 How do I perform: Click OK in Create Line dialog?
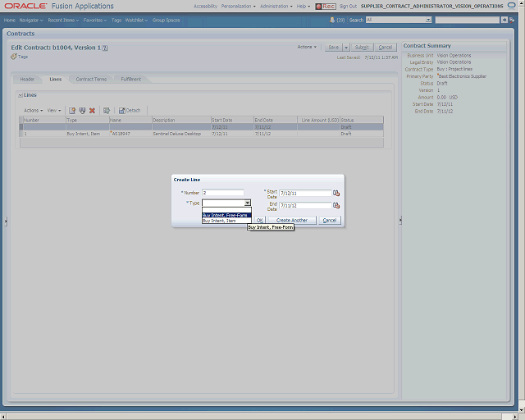[x=260, y=221]
